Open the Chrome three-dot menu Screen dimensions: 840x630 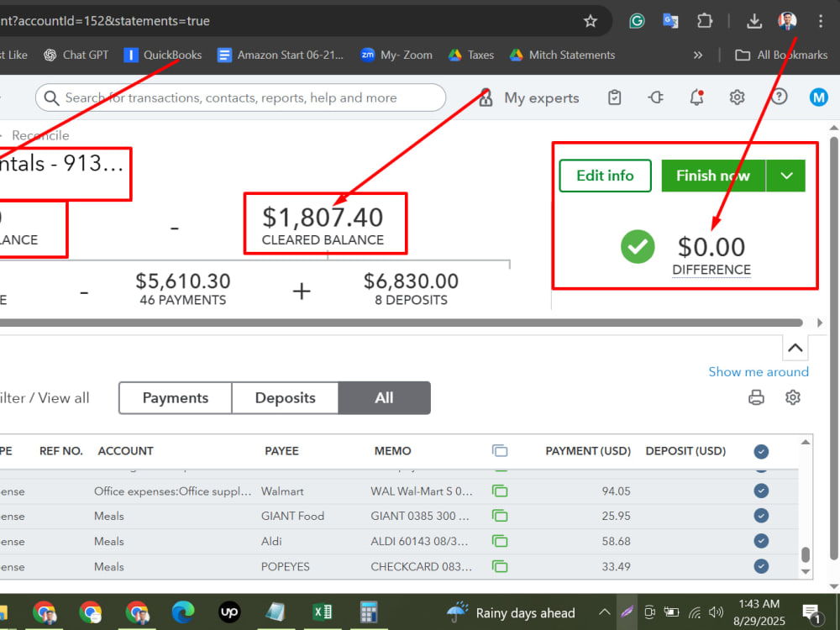click(820, 21)
